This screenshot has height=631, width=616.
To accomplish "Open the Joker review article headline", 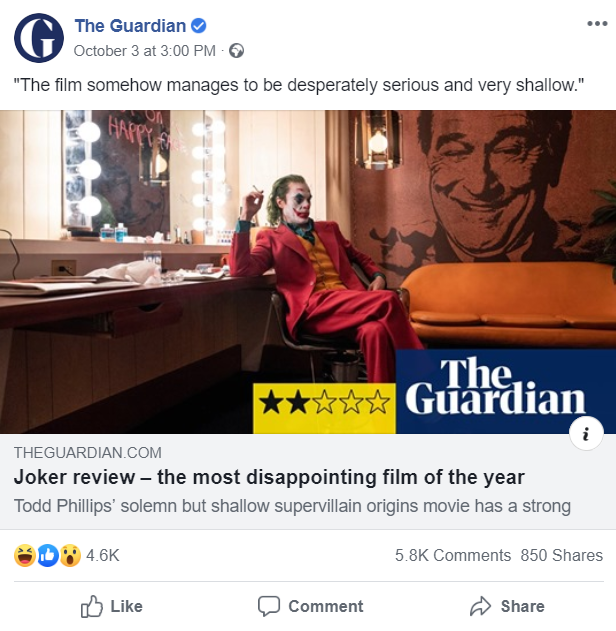I will (x=269, y=477).
